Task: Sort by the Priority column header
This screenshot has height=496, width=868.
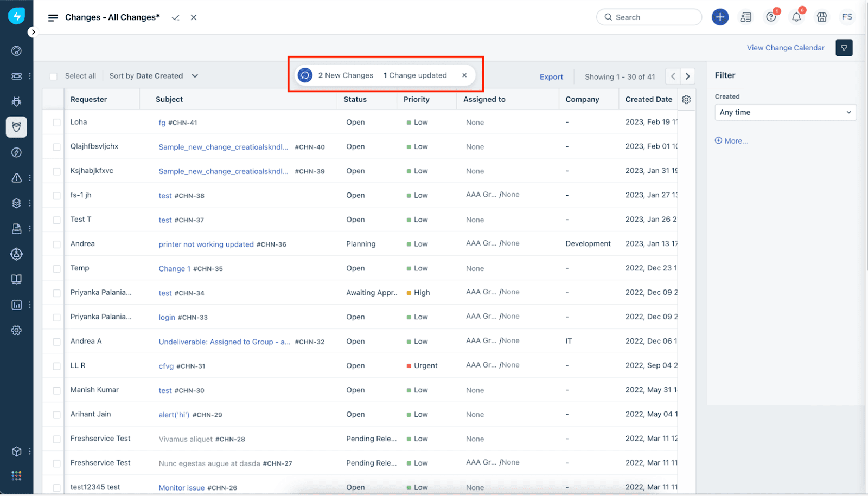Action: pyautogui.click(x=416, y=100)
